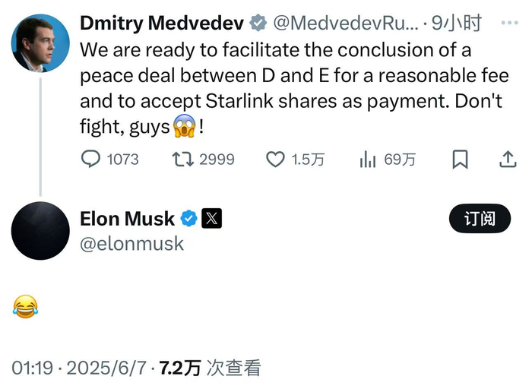Click the 9小时 tweet timestamp
Viewport: 532px width, 392px height.
pos(456,24)
